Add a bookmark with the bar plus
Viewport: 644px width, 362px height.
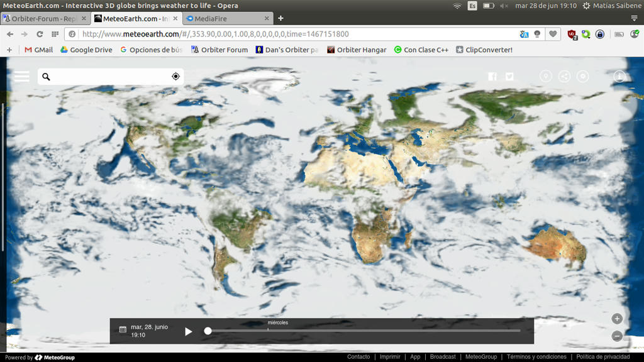[x=9, y=50]
